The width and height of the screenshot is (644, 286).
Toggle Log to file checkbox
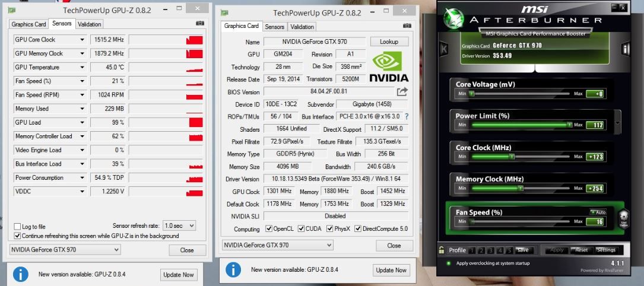17,227
